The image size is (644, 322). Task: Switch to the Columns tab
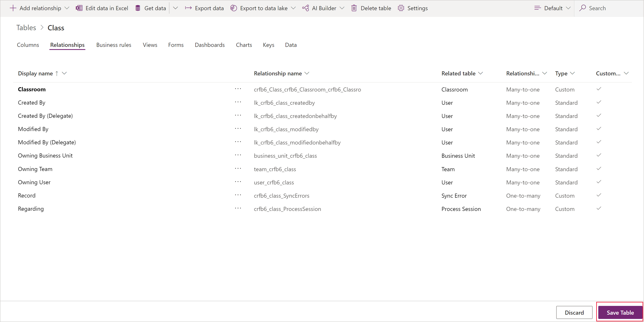(27, 45)
